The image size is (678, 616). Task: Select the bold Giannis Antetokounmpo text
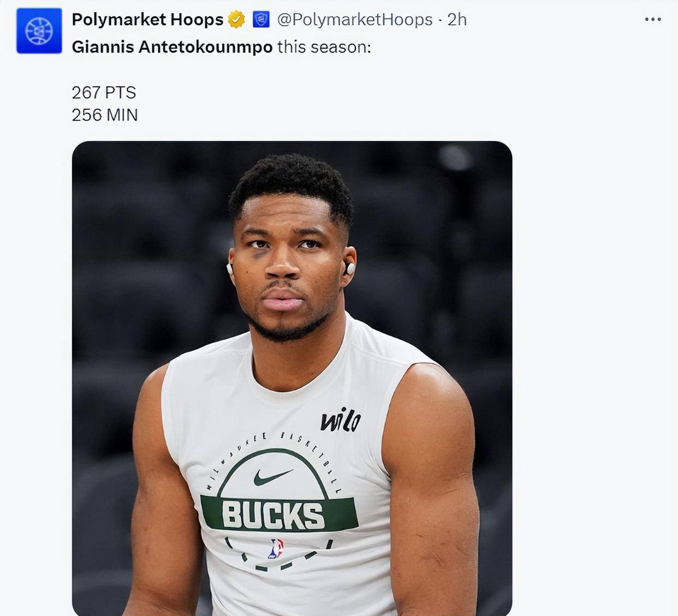(172, 47)
